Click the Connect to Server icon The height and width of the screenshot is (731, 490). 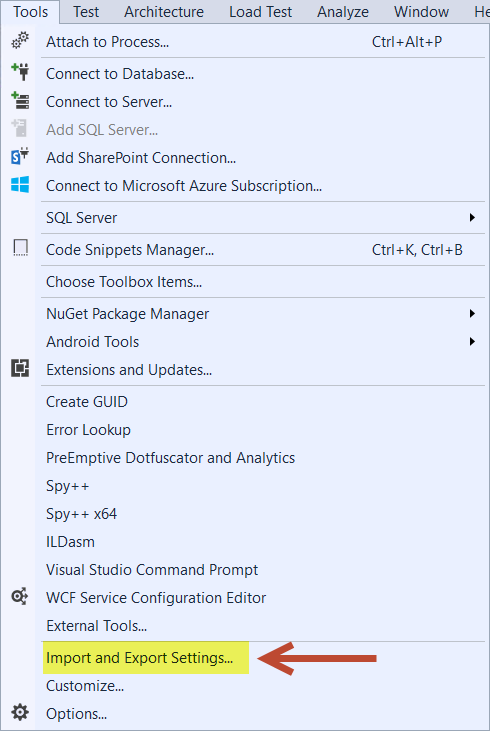20,100
